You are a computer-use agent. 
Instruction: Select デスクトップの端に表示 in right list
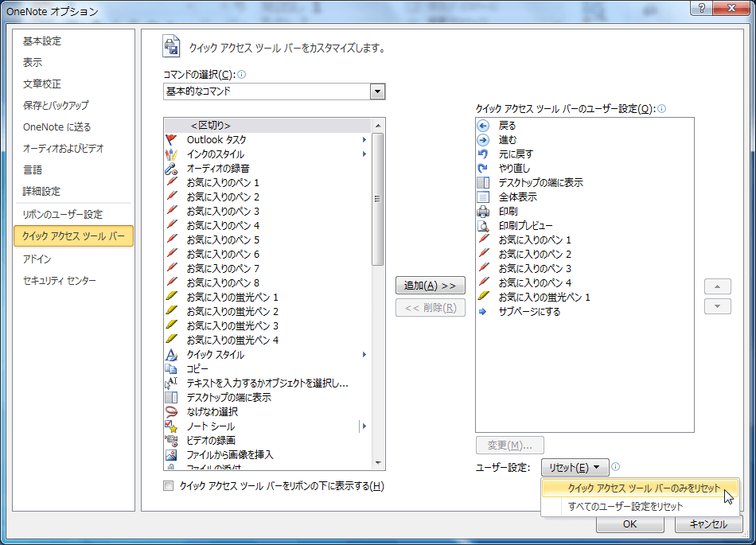[x=584, y=183]
